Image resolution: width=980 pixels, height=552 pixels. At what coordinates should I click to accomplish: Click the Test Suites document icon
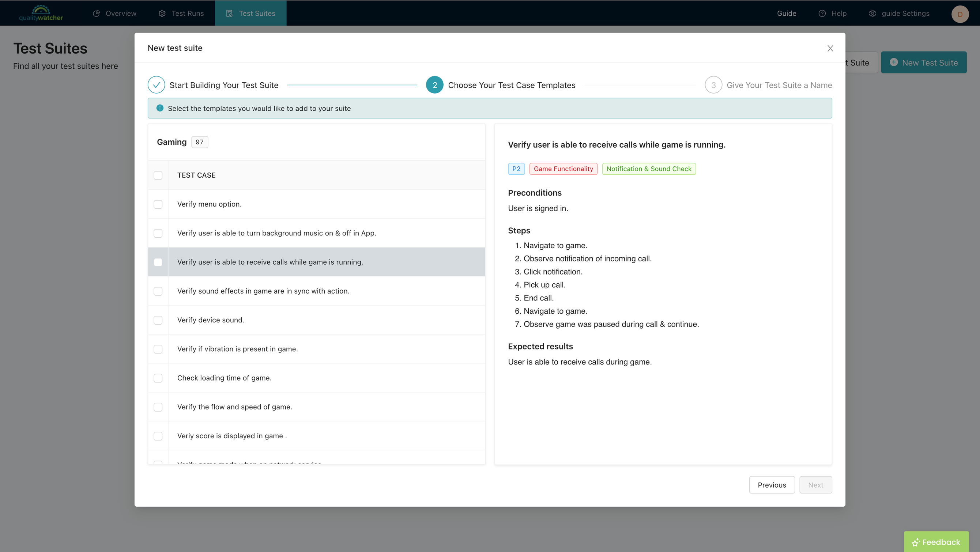coord(229,13)
